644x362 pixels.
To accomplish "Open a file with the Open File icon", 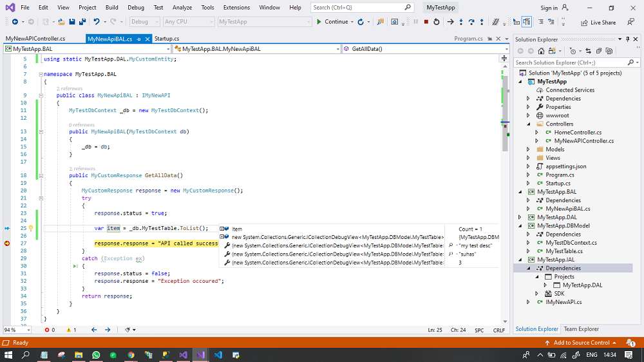I will [61, 22].
